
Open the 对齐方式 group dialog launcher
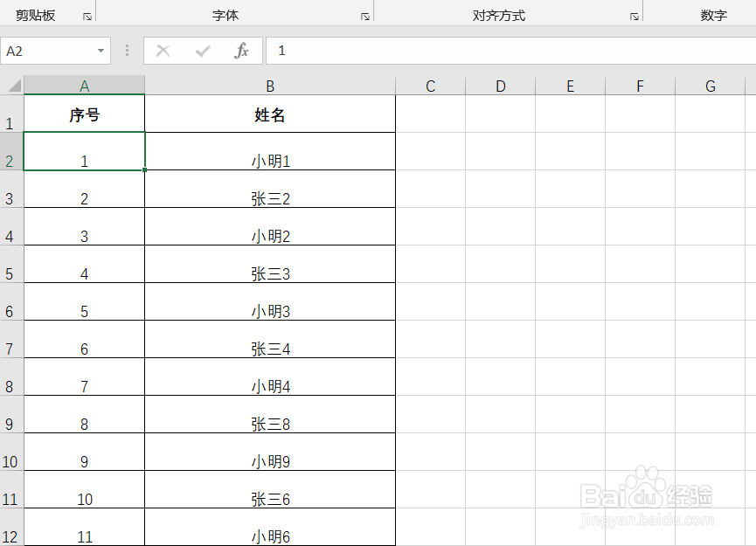tap(635, 14)
